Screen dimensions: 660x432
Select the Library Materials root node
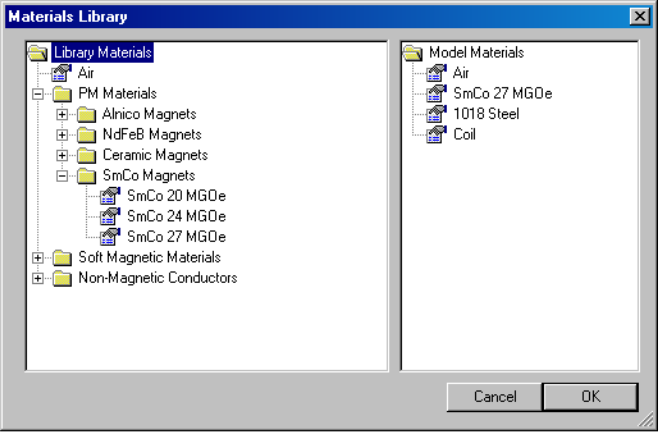(x=102, y=52)
